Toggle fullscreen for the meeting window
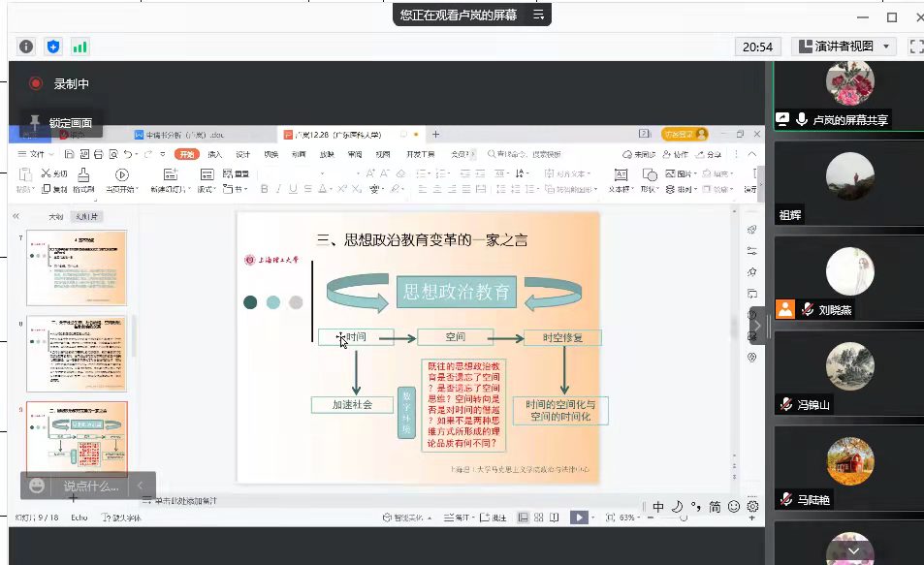Viewport: 924px width, 565px height. [914, 47]
